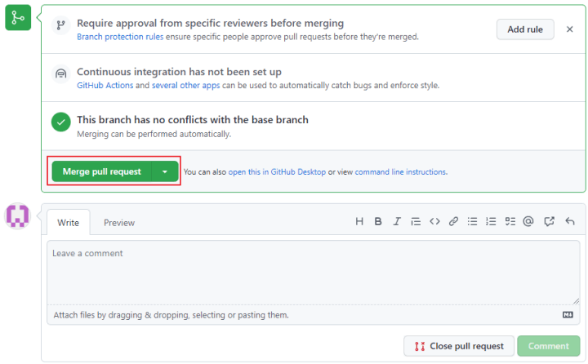Insert a quote block
This screenshot has height=364, width=588.
pyautogui.click(x=416, y=221)
